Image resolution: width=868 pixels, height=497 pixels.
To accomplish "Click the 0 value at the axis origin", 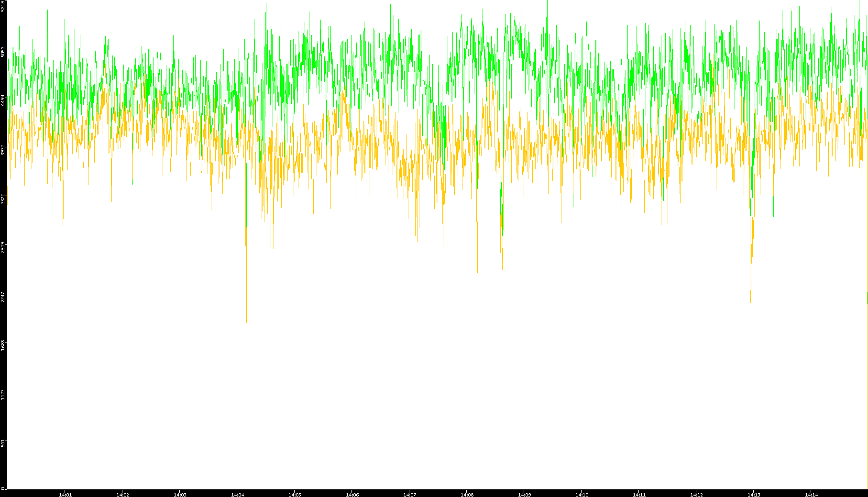I will (x=3, y=488).
